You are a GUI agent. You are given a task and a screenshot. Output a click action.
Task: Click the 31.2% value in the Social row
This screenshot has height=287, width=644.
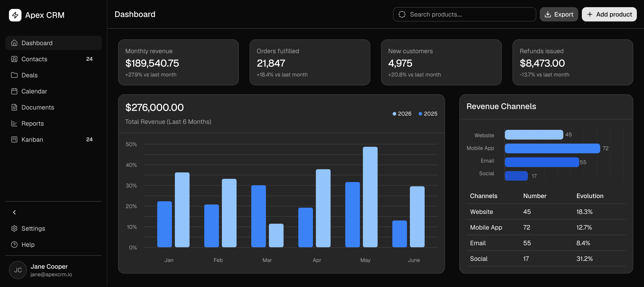[x=584, y=259]
